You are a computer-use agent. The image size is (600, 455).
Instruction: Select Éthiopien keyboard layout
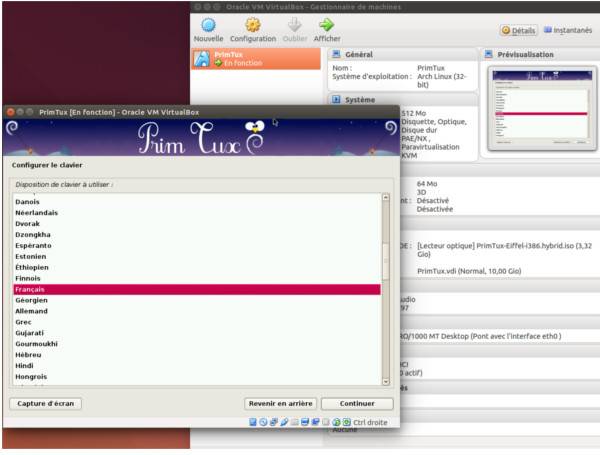(x=197, y=267)
